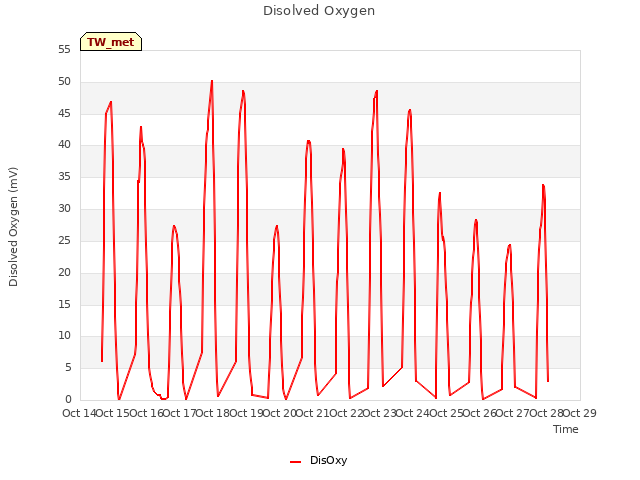This screenshot has width=640, height=480.
Task: Click the y-axis value 5
Action: coord(68,368)
